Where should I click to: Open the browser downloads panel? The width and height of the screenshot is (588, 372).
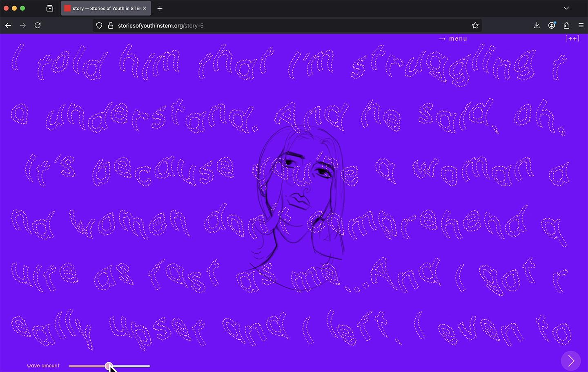pos(537,25)
